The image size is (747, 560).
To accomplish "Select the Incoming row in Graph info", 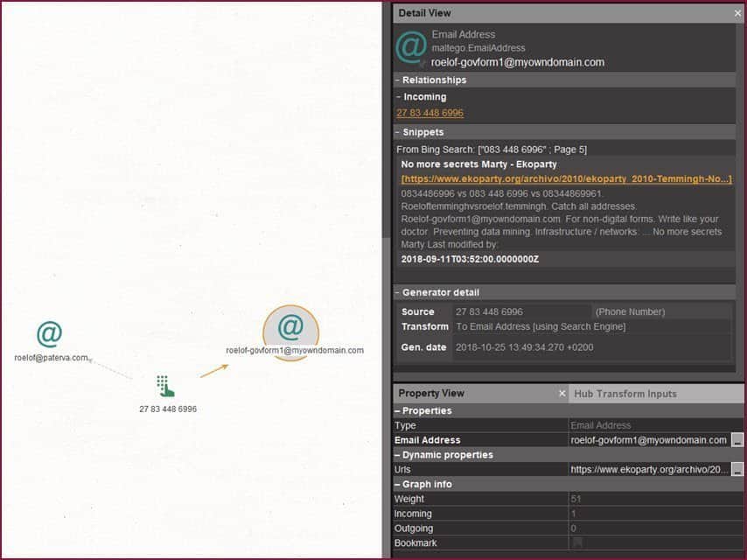I will (569, 514).
